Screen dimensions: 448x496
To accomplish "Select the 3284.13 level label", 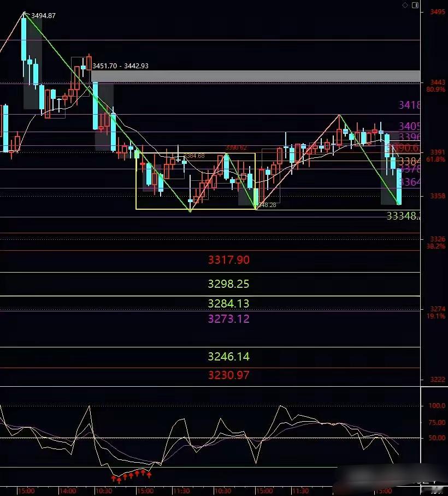I will 228,304.
